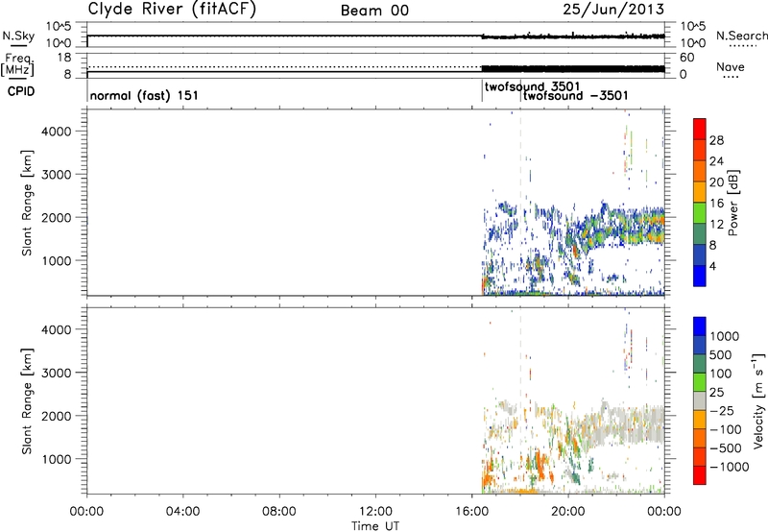Click 'Slant Range [km]' label of velocity panel
The width and height of the screenshot is (768, 532).
coord(27,401)
